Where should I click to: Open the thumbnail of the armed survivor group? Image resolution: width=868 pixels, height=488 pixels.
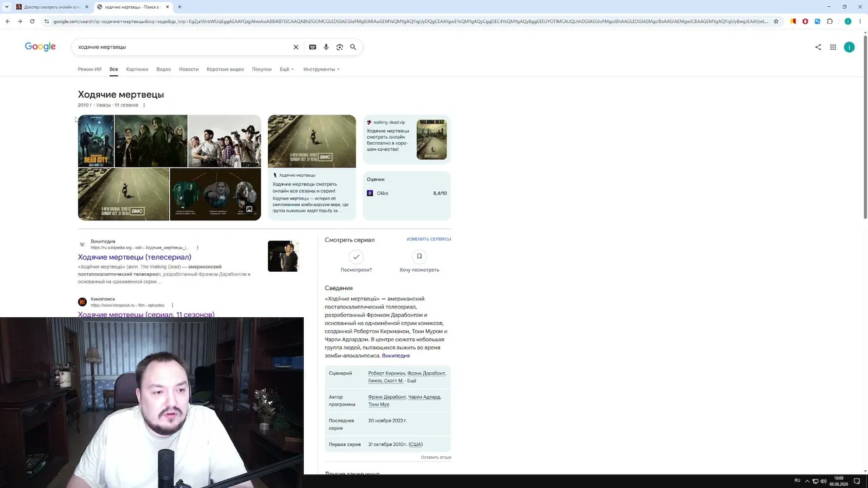click(224, 141)
